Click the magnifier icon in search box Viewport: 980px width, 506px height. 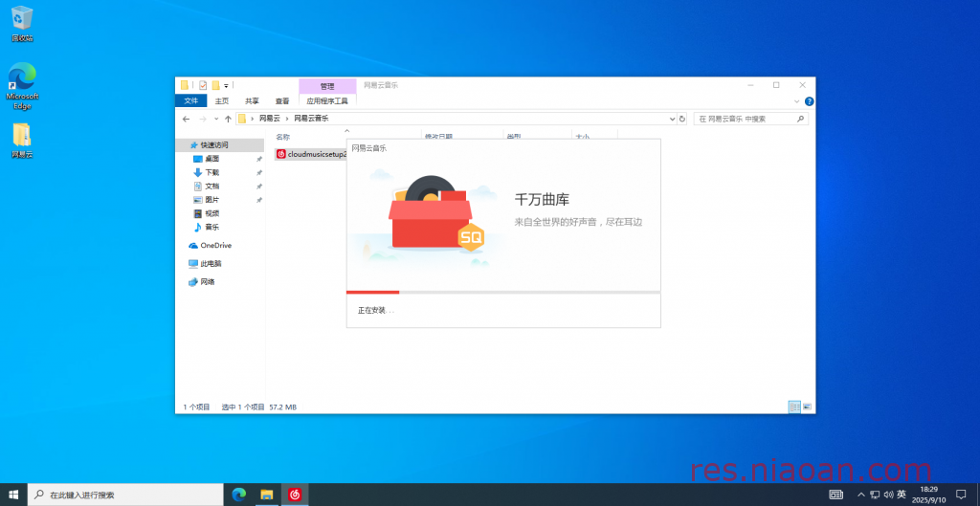801,119
